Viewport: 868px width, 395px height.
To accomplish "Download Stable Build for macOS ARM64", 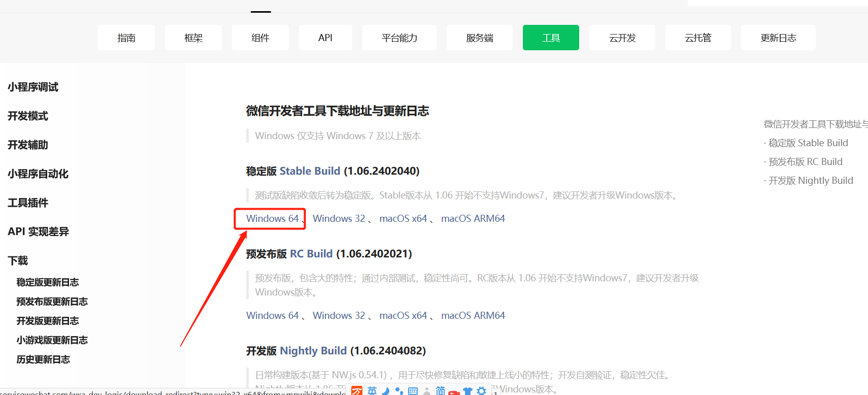I will [473, 218].
